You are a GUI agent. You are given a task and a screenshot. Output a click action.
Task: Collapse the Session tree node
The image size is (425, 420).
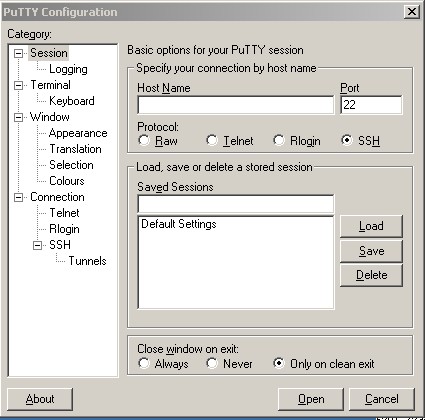click(x=19, y=53)
